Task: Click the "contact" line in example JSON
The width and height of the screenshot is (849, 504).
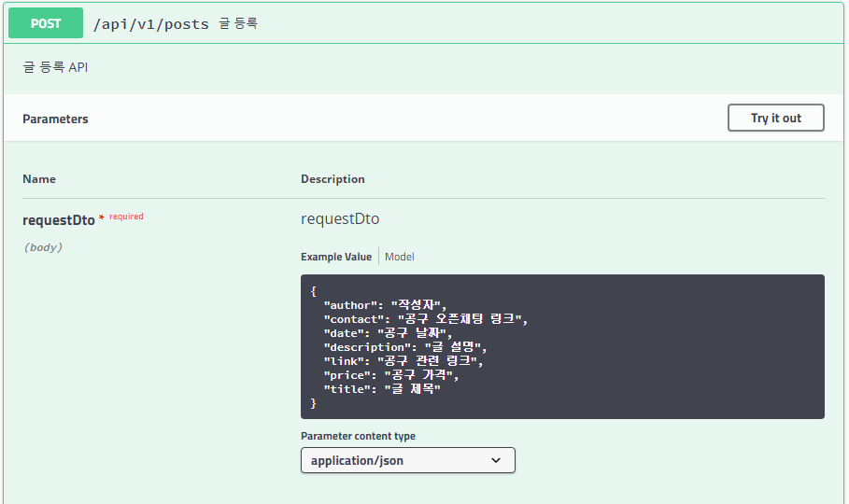Action: [425, 319]
